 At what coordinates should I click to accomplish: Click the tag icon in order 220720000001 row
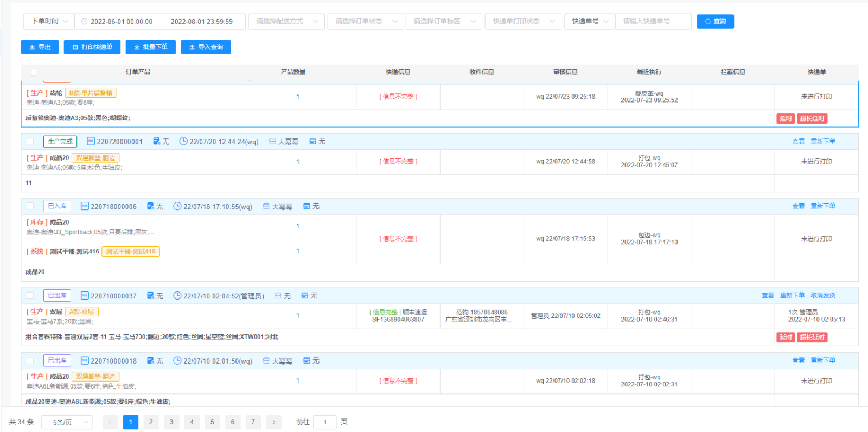click(x=313, y=141)
